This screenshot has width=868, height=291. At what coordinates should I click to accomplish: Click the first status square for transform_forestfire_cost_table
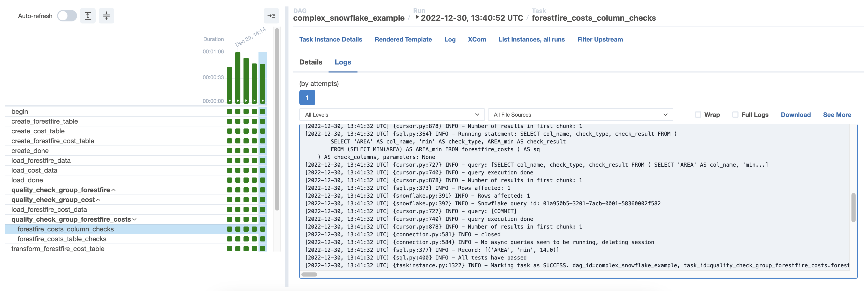(230, 249)
